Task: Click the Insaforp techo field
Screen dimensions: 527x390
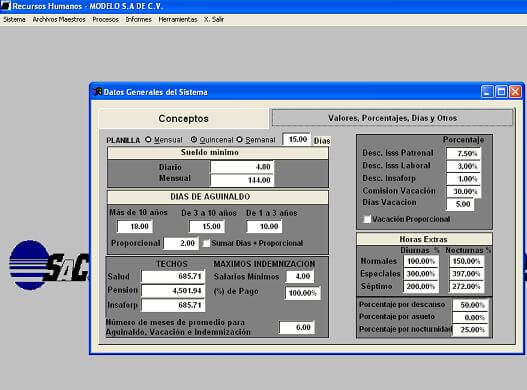Action: pyautogui.click(x=173, y=305)
